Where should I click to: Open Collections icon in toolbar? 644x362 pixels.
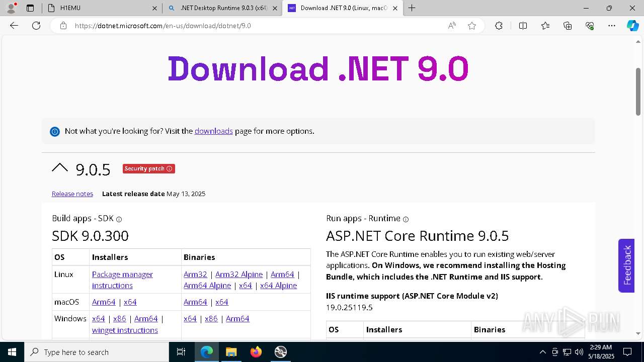pyautogui.click(x=568, y=26)
